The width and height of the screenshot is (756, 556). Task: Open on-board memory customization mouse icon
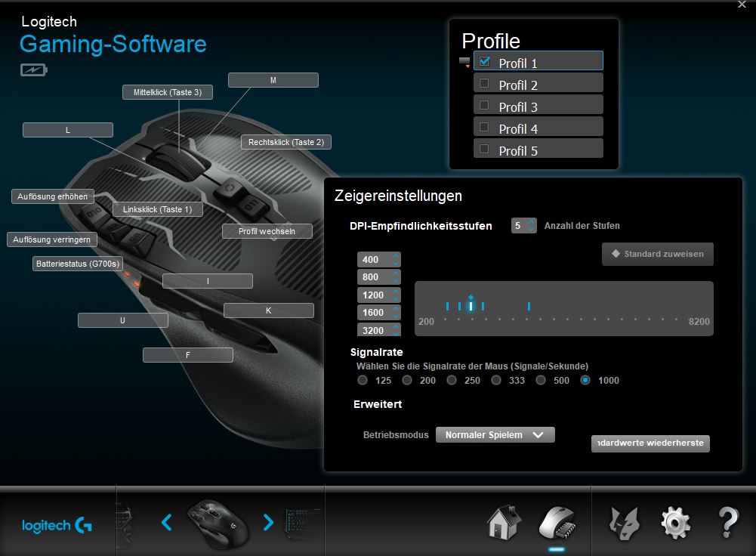tap(557, 522)
